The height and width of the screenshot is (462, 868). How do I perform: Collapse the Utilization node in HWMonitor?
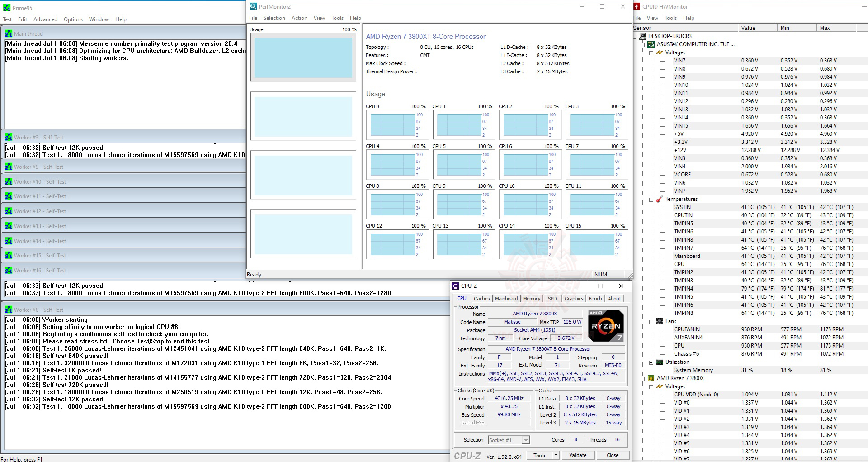(x=651, y=362)
